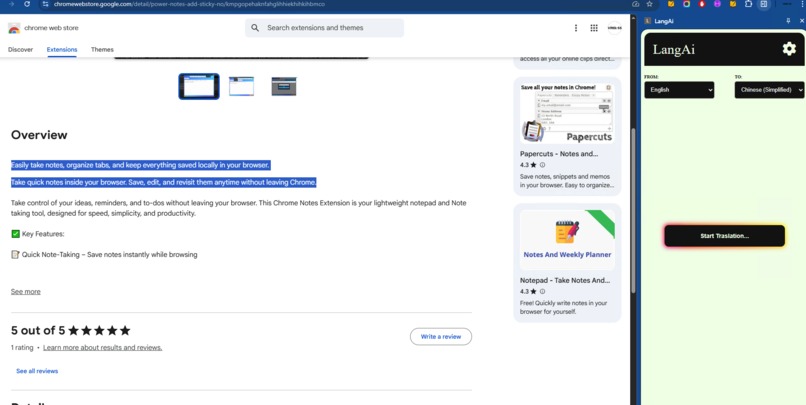Focus the Search extensions and themes field
This screenshot has width=806, height=405.
click(x=324, y=28)
